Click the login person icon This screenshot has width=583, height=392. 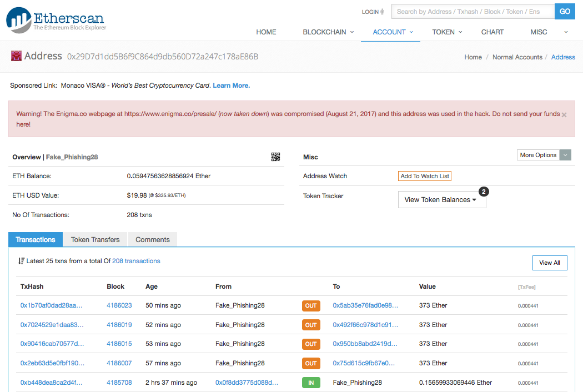(382, 12)
